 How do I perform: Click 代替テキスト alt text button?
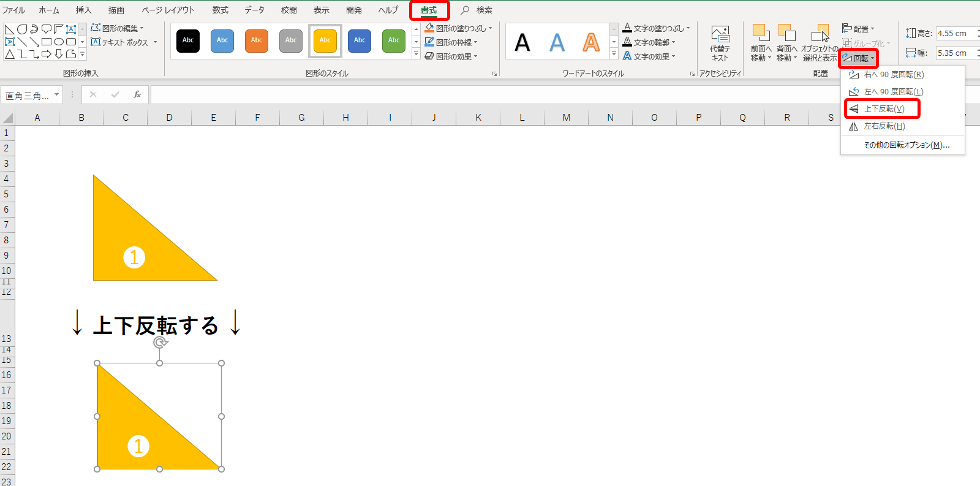[720, 43]
